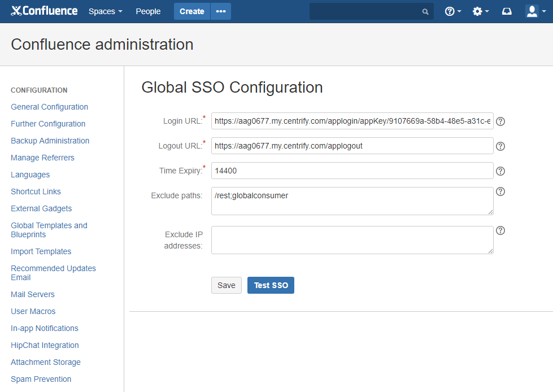Open the user profile avatar menu

point(535,11)
